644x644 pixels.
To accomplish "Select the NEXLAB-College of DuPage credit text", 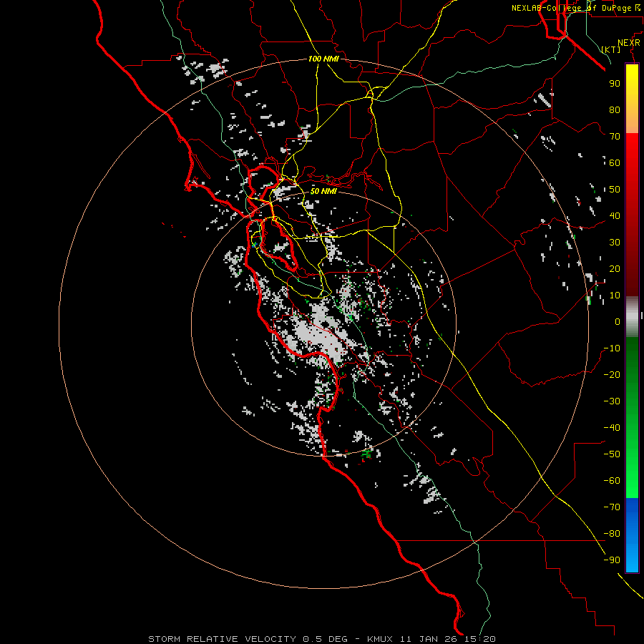I will (575, 8).
